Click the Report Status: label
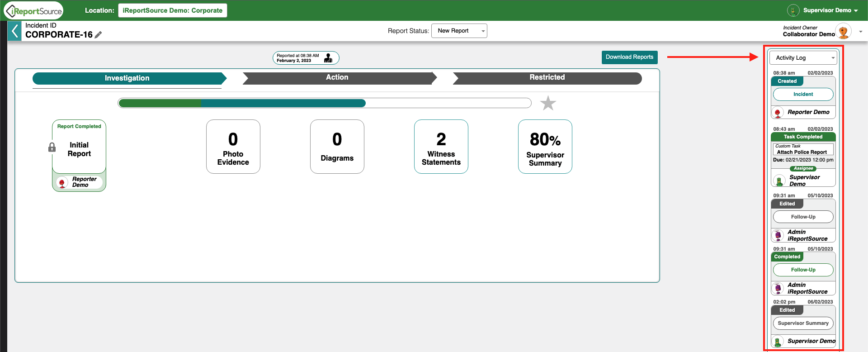Image resolution: width=868 pixels, height=352 pixels. [408, 31]
